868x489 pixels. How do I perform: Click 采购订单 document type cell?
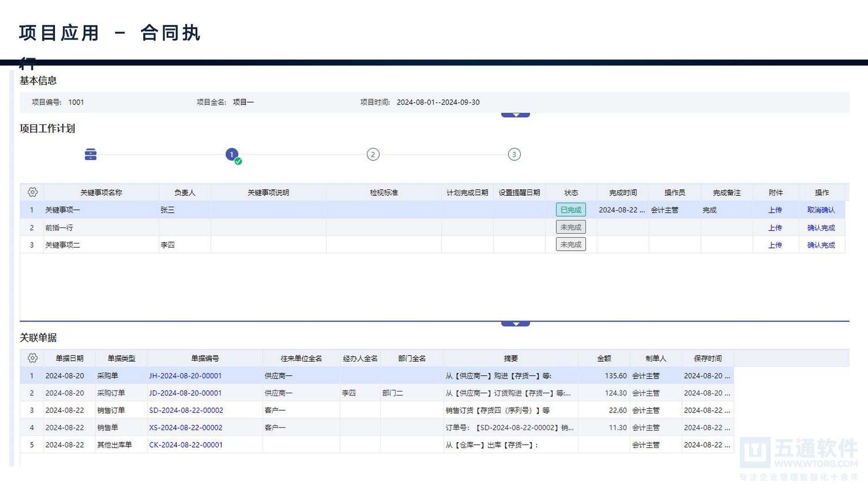coord(121,393)
